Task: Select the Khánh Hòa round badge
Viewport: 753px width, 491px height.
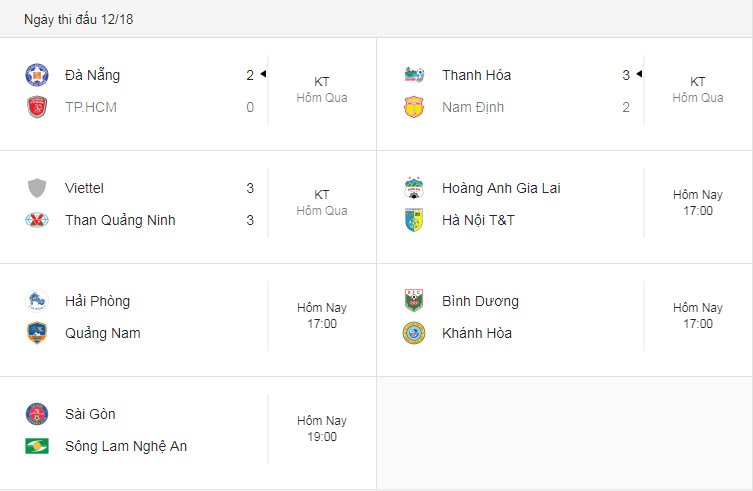Action: click(x=414, y=333)
